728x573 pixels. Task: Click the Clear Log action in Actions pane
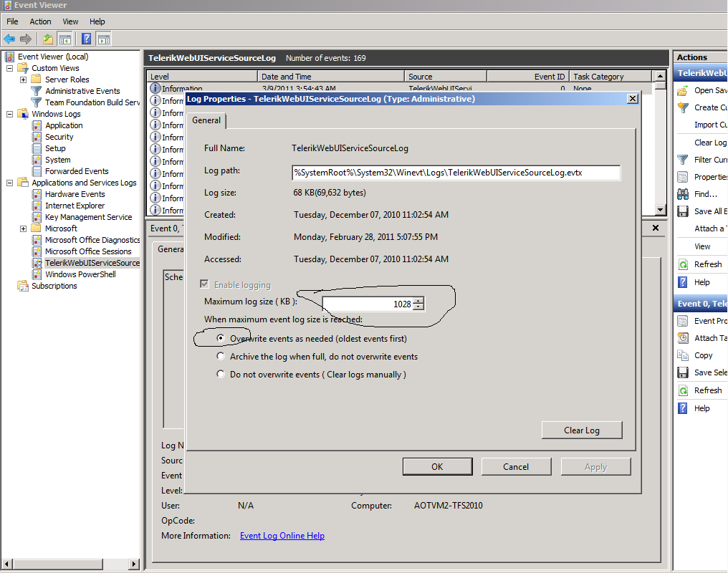pyautogui.click(x=710, y=143)
